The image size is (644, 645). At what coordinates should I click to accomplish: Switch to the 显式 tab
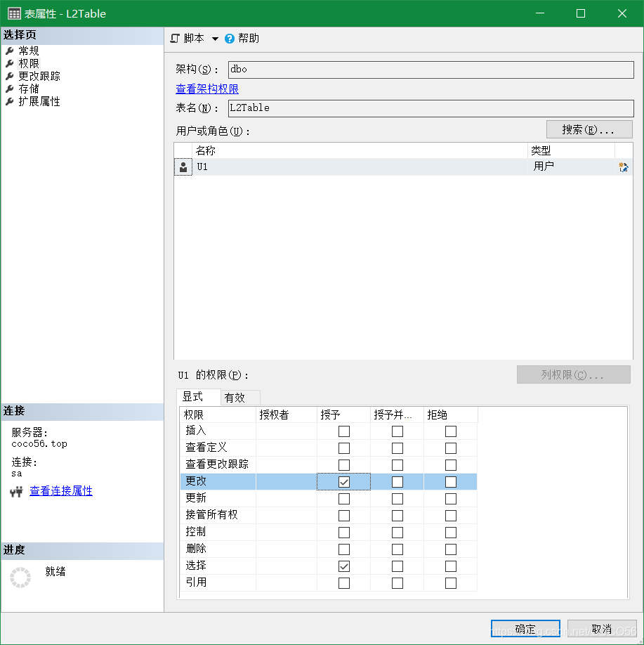(198, 397)
